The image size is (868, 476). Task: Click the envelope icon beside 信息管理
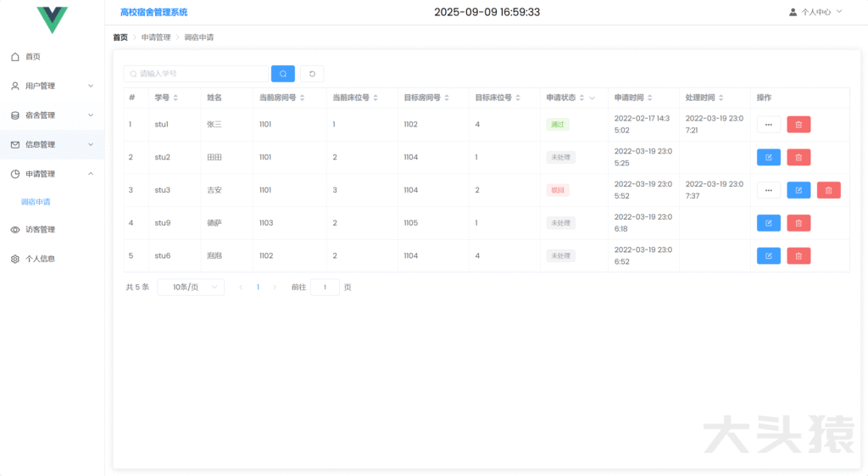click(x=15, y=144)
